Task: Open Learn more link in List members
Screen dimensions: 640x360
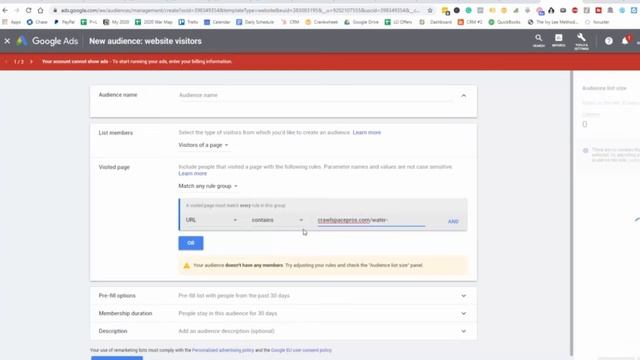Action: tap(367, 133)
